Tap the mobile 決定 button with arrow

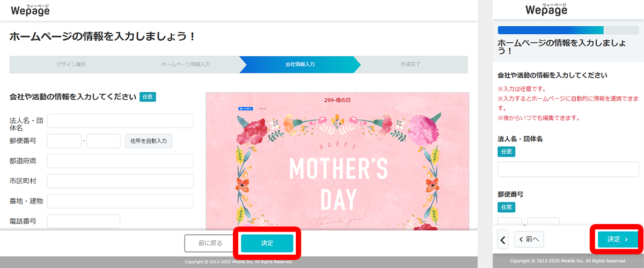[617, 239]
